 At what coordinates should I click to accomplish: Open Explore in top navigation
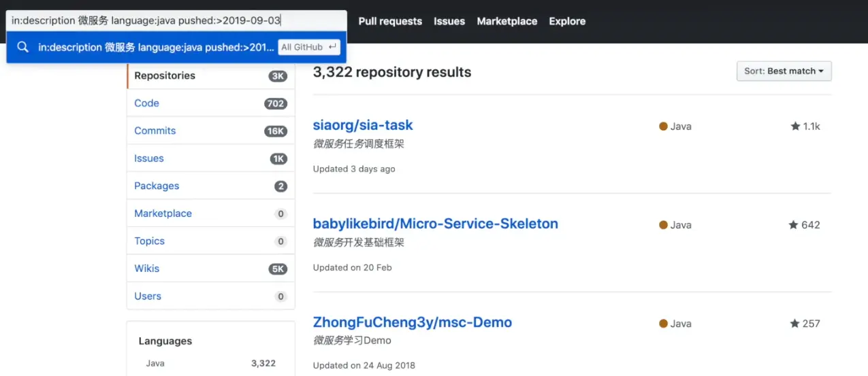click(567, 21)
